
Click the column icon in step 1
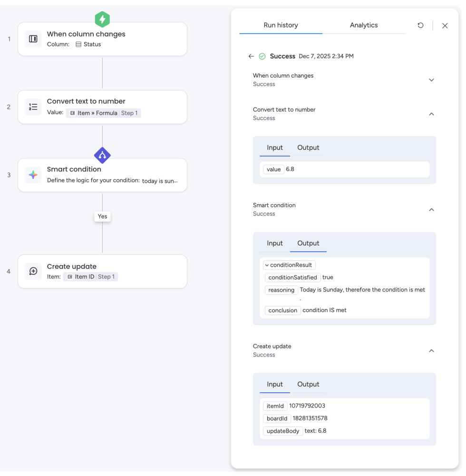[x=33, y=39]
